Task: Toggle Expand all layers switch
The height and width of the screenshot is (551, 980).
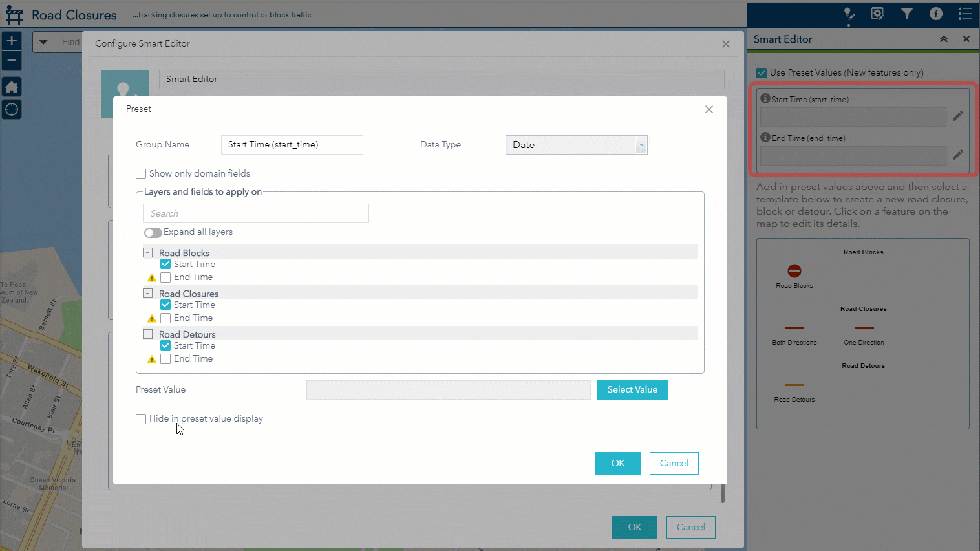Action: (153, 232)
